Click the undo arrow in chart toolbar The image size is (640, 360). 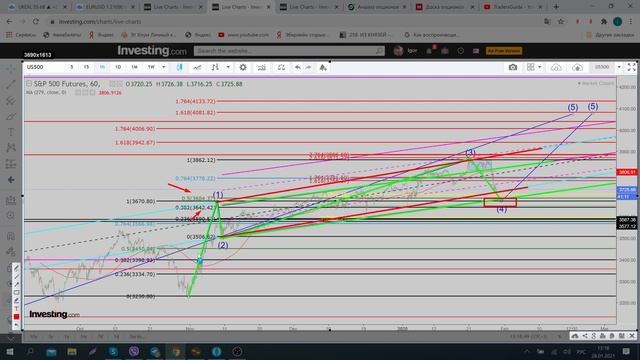(298, 67)
